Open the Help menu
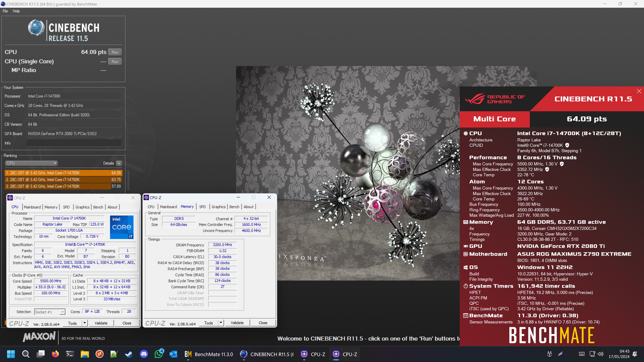644x362 pixels. click(16, 11)
